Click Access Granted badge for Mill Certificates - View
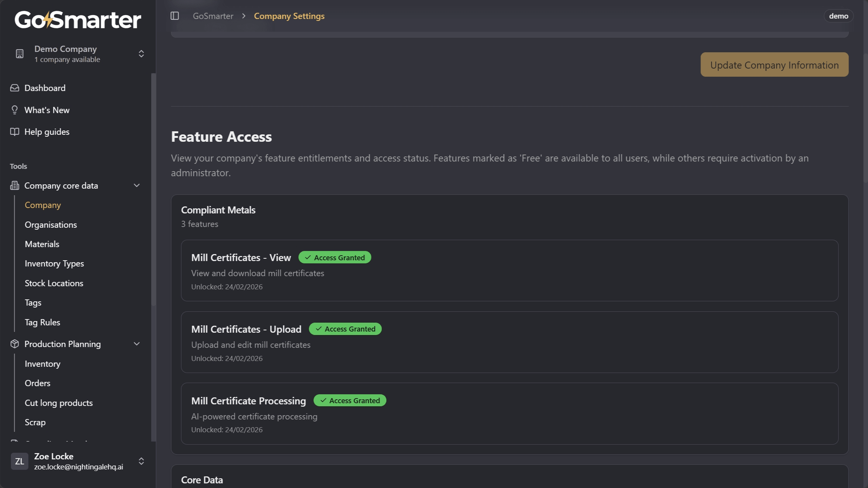The height and width of the screenshot is (488, 868). pyautogui.click(x=335, y=258)
